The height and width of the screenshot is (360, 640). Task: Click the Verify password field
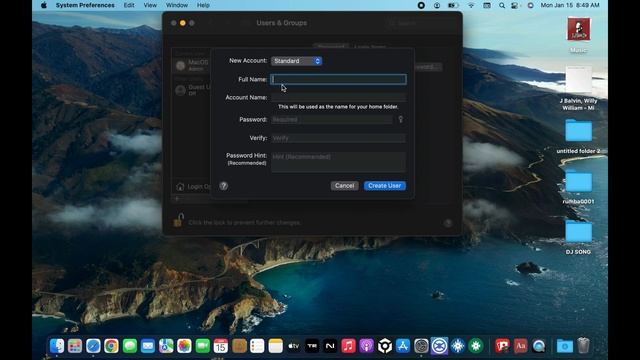click(x=338, y=138)
